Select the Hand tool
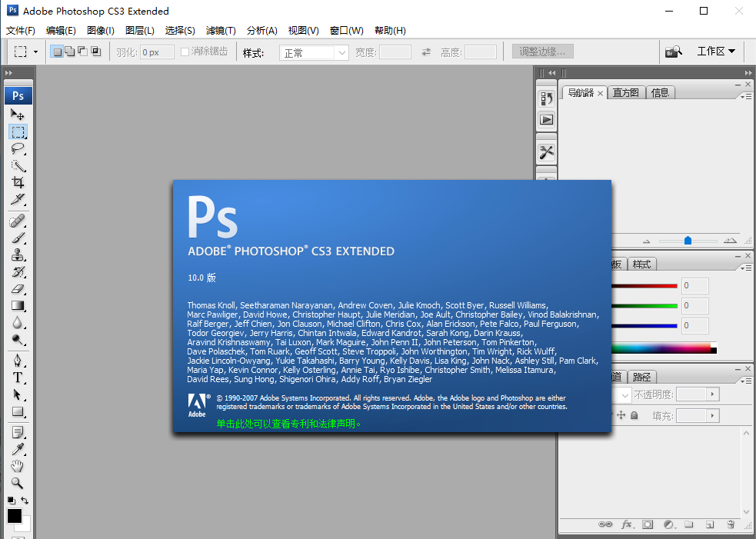Screen dimensions: 756x539 tap(18, 466)
